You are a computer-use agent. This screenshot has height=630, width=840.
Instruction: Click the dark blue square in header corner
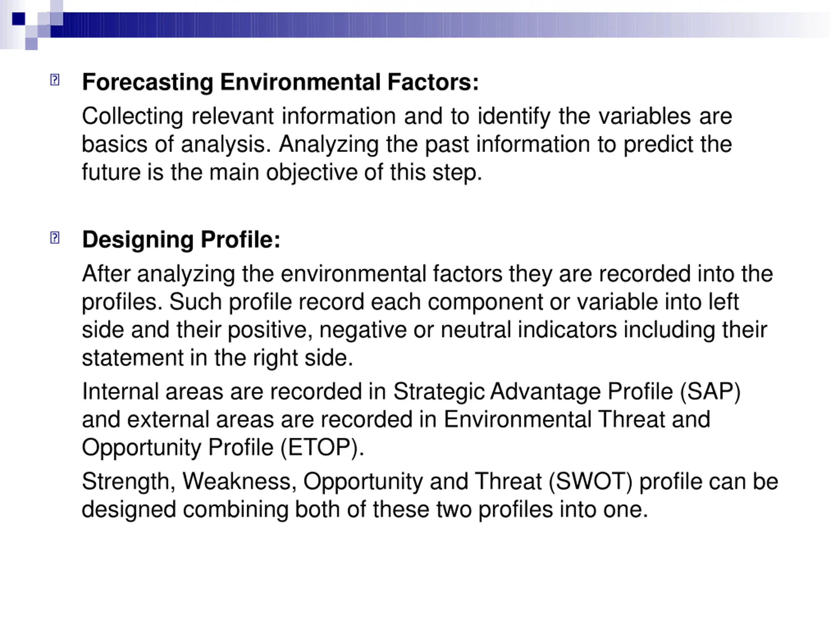pyautogui.click(x=19, y=19)
